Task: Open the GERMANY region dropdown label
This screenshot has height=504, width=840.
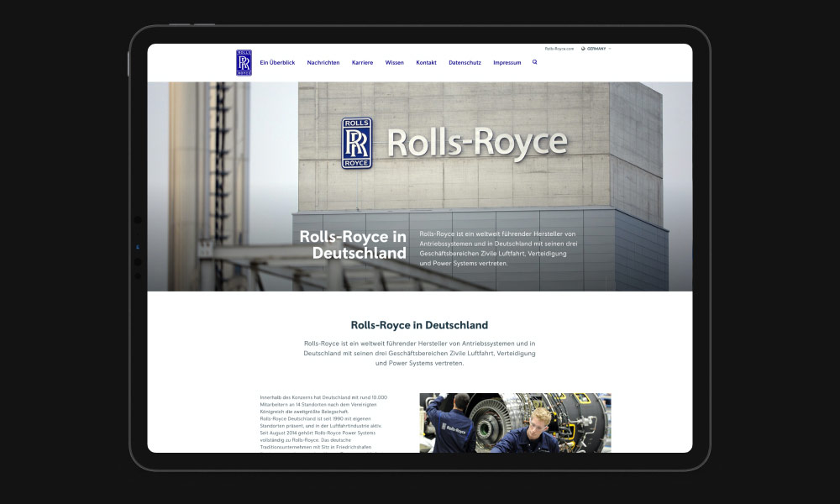Action: coord(596,49)
